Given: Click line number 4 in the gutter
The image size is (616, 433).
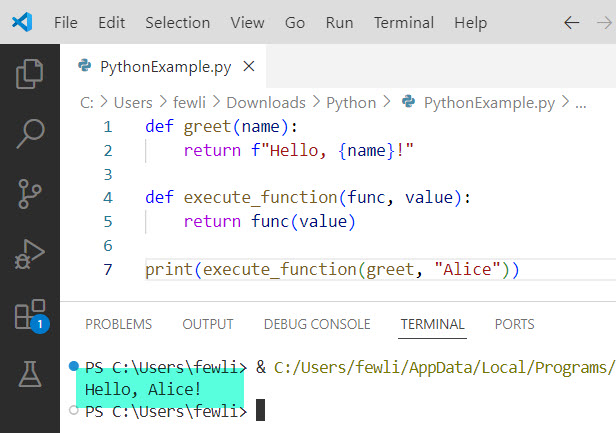Looking at the screenshot, I should 108,198.
